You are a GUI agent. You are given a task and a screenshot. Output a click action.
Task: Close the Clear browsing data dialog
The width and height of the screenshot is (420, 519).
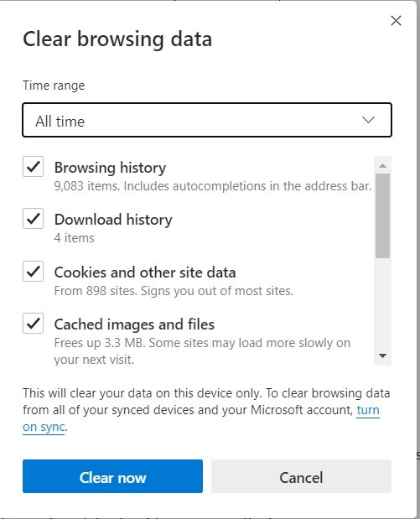point(396,20)
